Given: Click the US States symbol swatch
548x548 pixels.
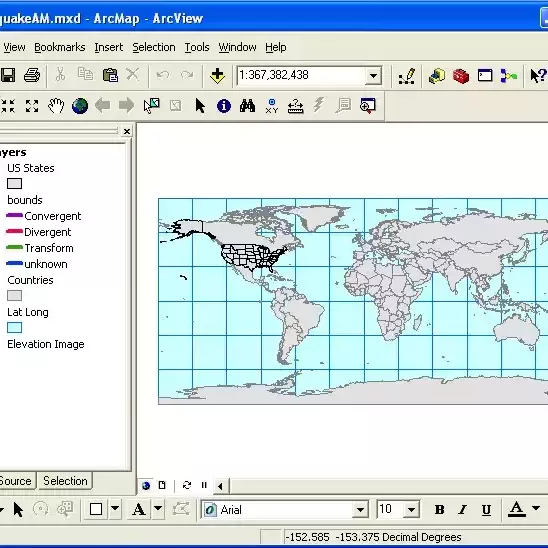Looking at the screenshot, I should point(14,183).
